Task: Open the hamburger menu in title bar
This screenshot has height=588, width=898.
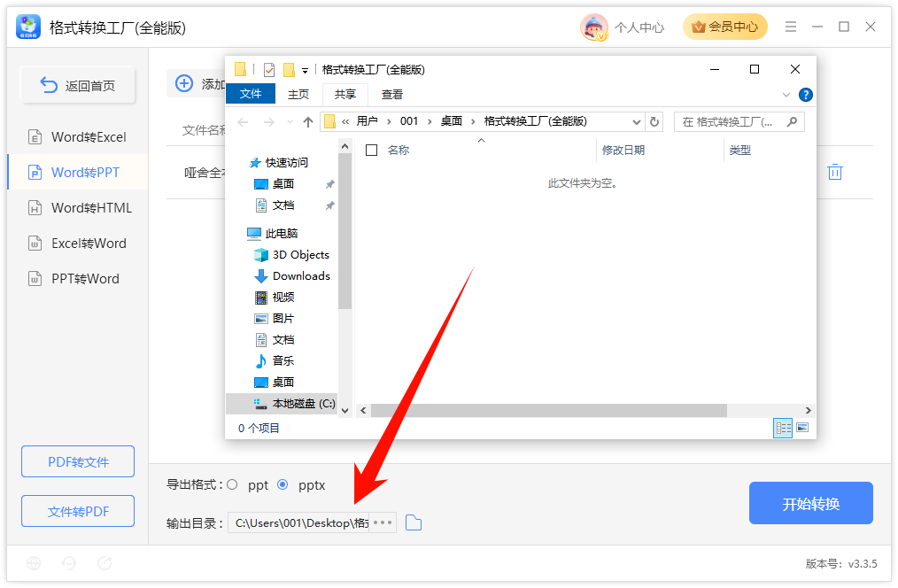Action: [790, 27]
